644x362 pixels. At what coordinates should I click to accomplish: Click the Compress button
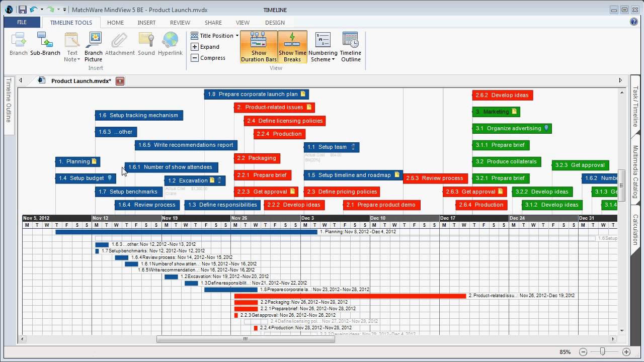coord(209,58)
